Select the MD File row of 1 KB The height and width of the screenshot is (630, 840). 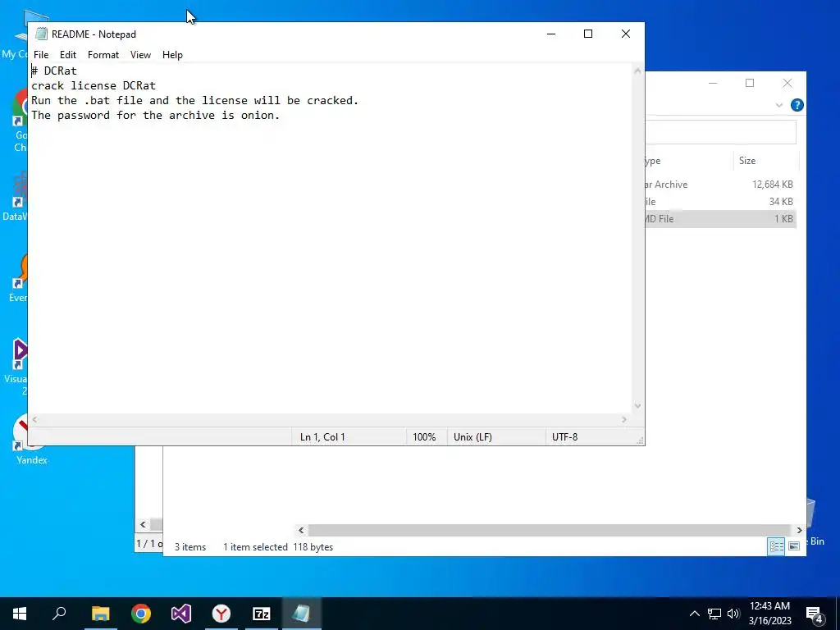click(720, 218)
